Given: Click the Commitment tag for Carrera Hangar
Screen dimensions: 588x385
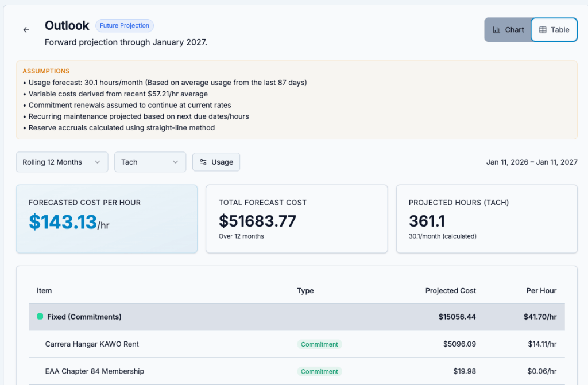Looking at the screenshot, I should click(319, 344).
